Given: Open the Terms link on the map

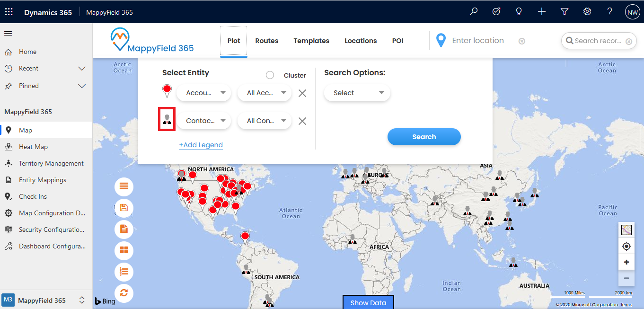Looking at the screenshot, I should (626, 305).
